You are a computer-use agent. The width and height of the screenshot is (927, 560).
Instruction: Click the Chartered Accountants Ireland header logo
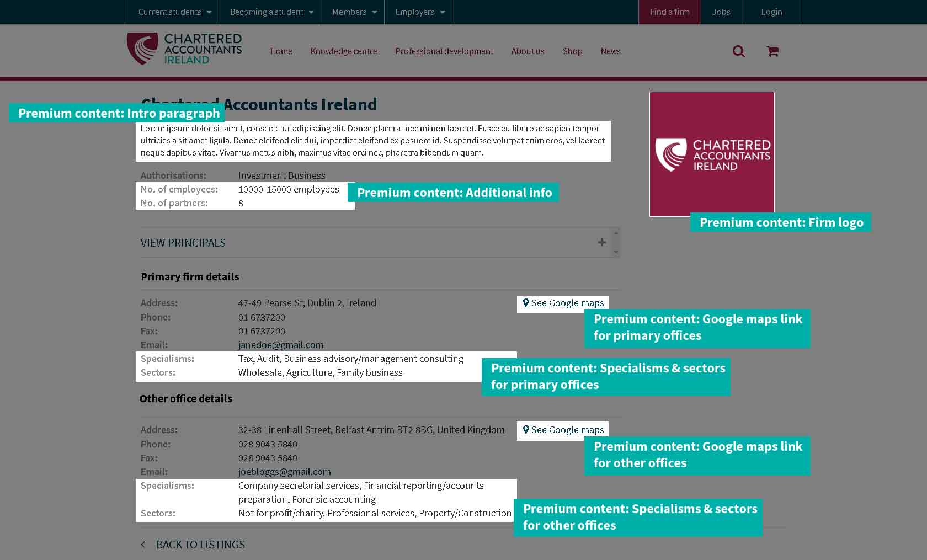tap(184, 49)
